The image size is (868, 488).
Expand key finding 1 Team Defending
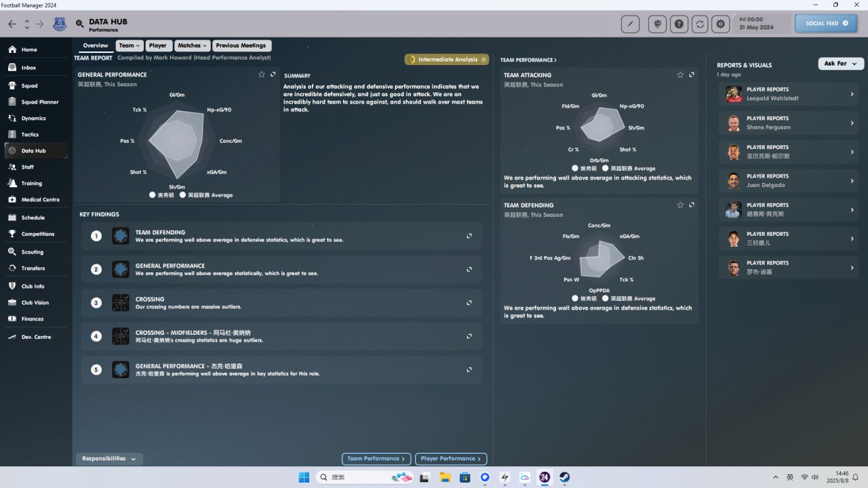pos(469,236)
